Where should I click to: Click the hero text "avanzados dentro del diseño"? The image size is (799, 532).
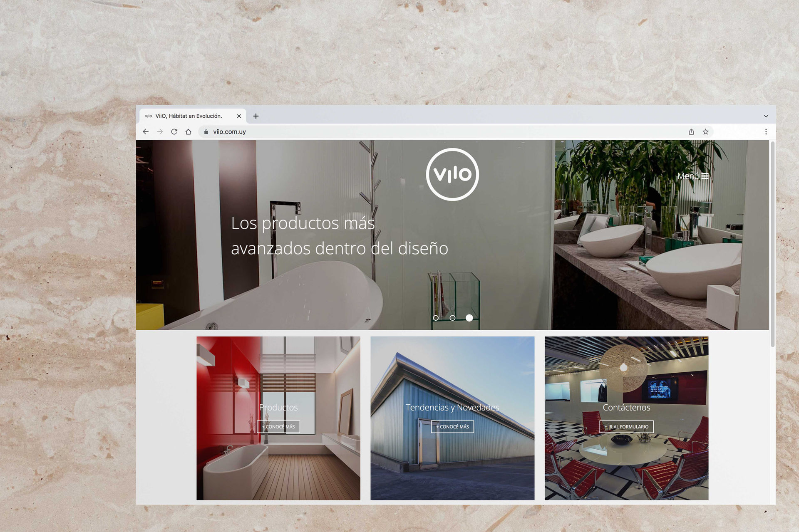pos(340,248)
